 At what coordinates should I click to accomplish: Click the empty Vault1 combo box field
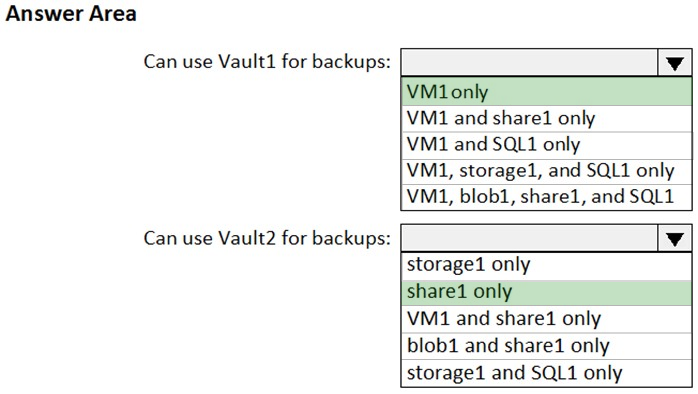(529, 63)
